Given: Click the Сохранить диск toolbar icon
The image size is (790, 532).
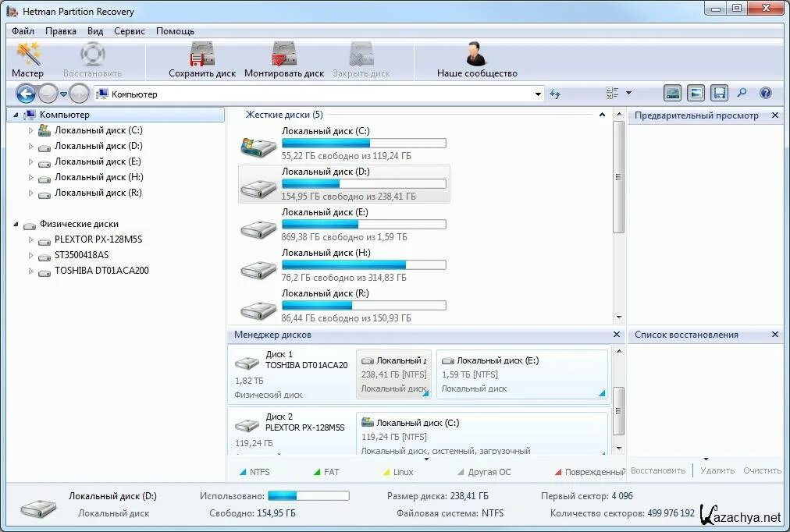Looking at the screenshot, I should (202, 55).
